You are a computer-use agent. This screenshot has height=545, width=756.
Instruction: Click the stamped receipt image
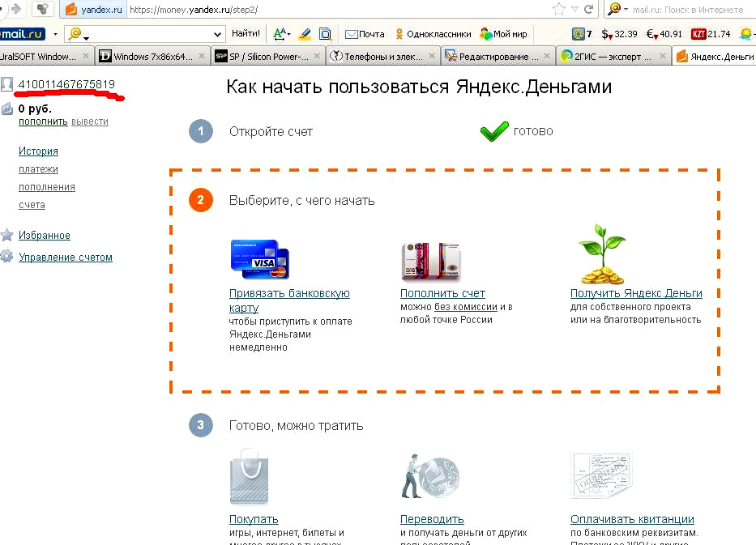(601, 476)
